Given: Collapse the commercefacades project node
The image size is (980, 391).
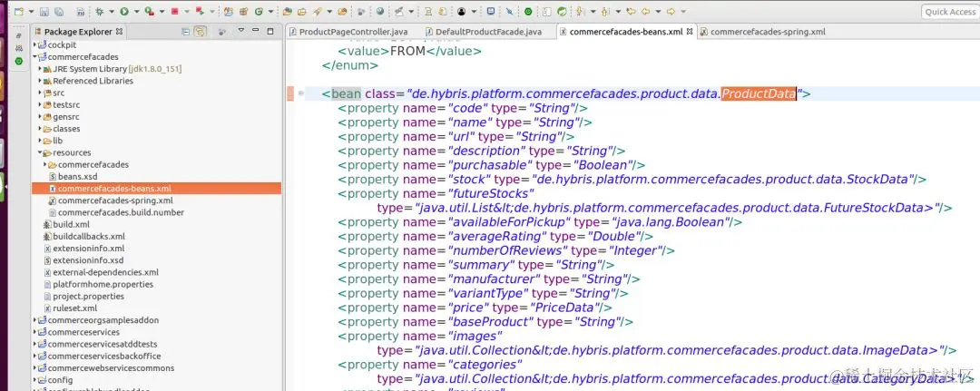Looking at the screenshot, I should (35, 57).
